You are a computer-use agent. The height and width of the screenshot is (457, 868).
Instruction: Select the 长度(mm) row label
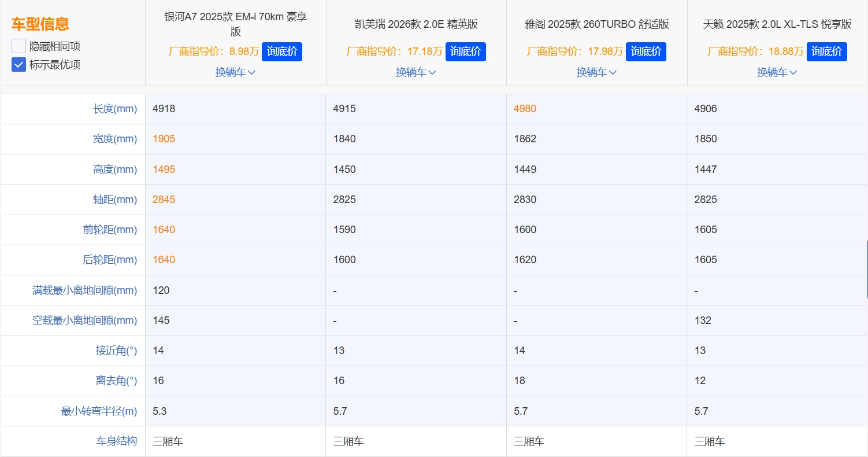point(115,109)
